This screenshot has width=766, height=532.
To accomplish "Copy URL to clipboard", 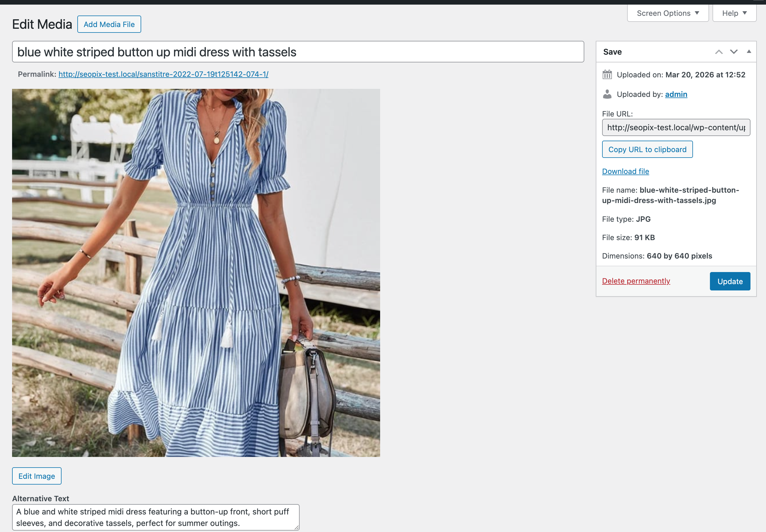I will coord(647,149).
